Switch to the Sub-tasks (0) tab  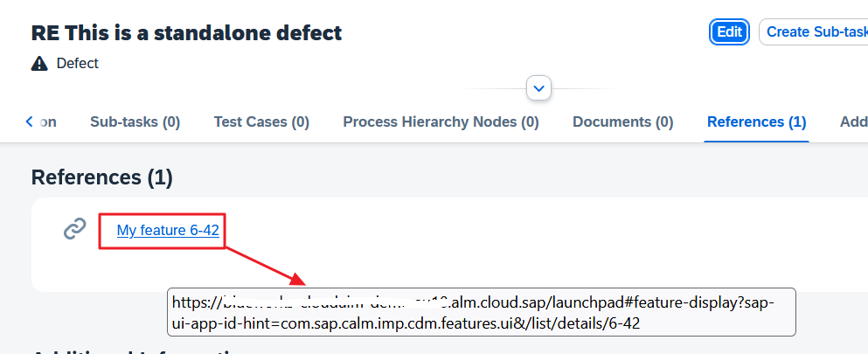(135, 122)
